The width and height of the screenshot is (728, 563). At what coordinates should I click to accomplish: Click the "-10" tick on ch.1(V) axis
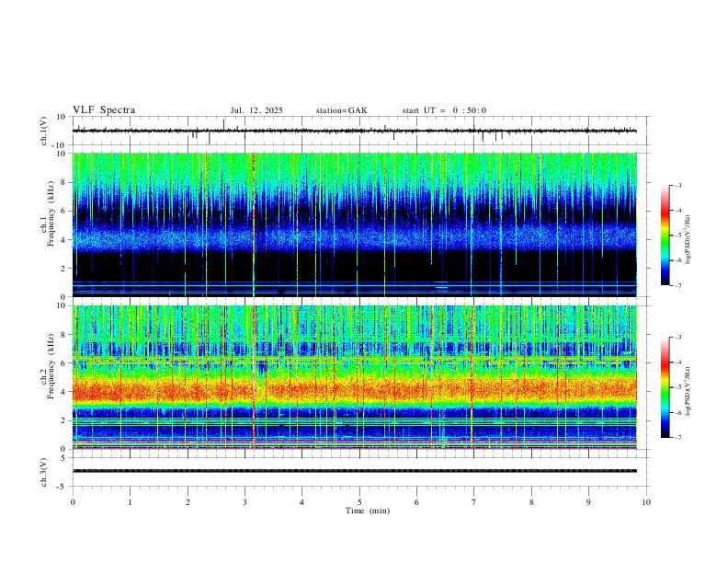click(x=60, y=145)
